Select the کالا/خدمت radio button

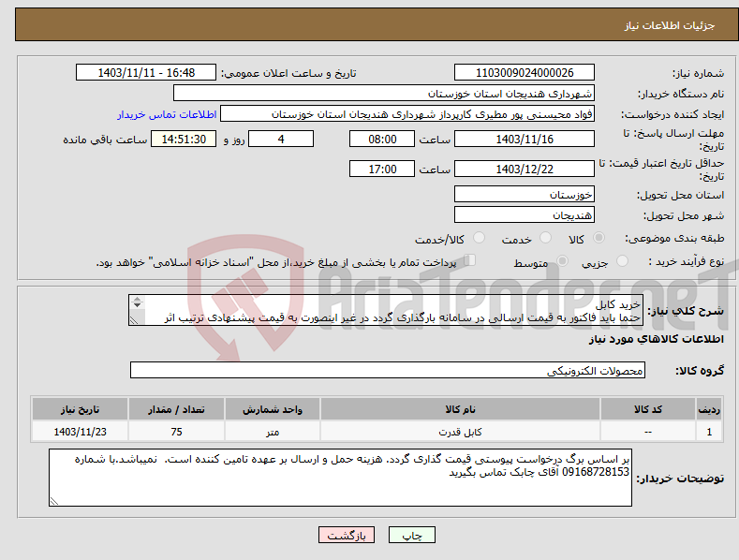(479, 238)
